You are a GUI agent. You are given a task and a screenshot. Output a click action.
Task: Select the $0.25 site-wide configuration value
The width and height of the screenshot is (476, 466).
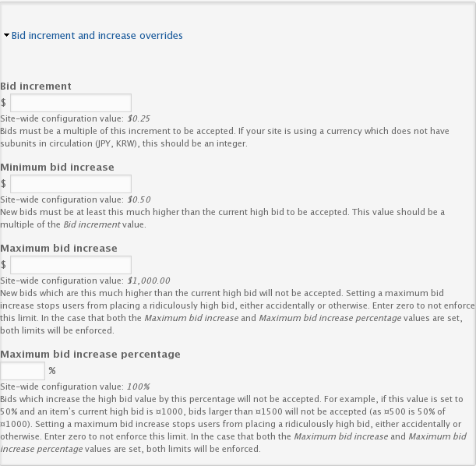click(139, 118)
